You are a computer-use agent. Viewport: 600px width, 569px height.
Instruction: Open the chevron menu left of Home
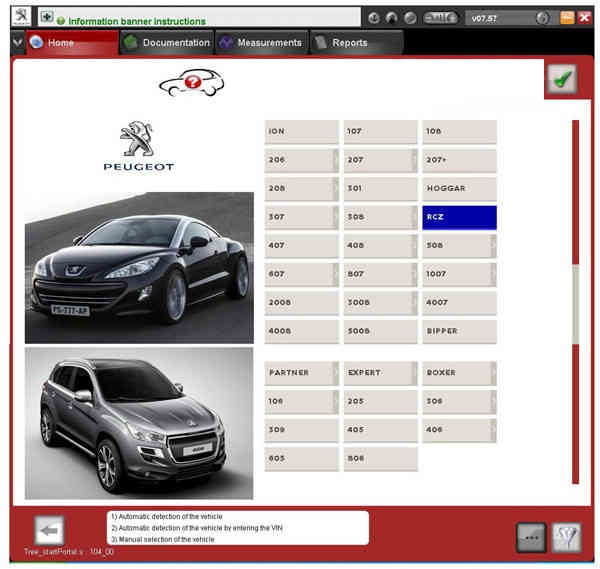[17, 43]
